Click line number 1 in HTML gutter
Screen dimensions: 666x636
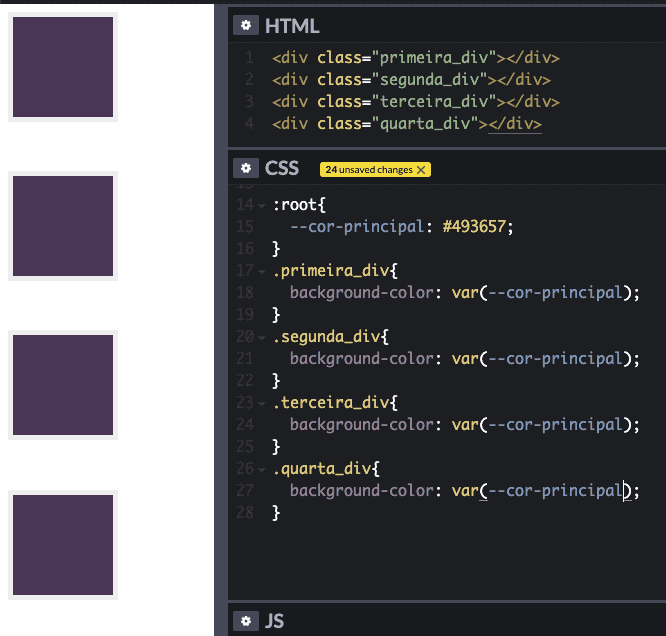(x=249, y=58)
